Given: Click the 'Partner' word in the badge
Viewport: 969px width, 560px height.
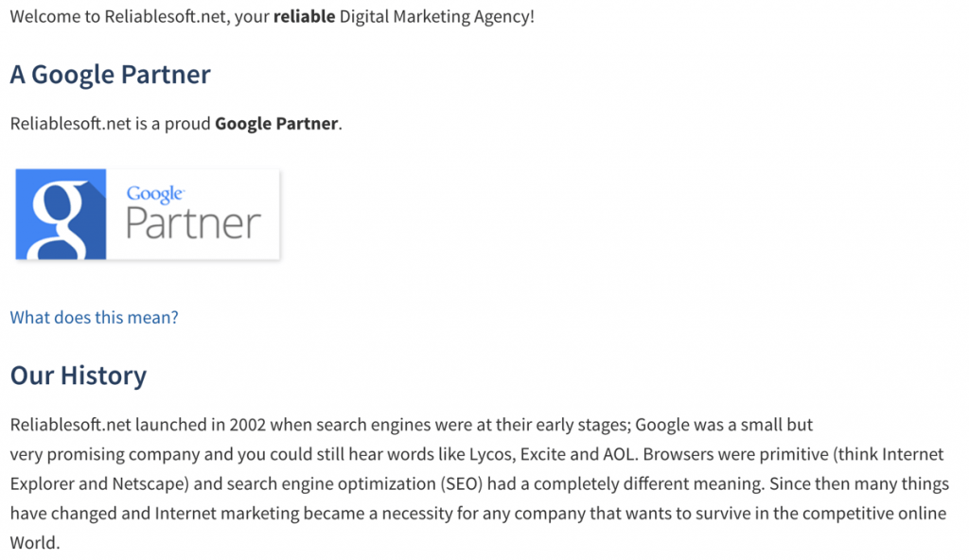Looking at the screenshot, I should (x=193, y=223).
